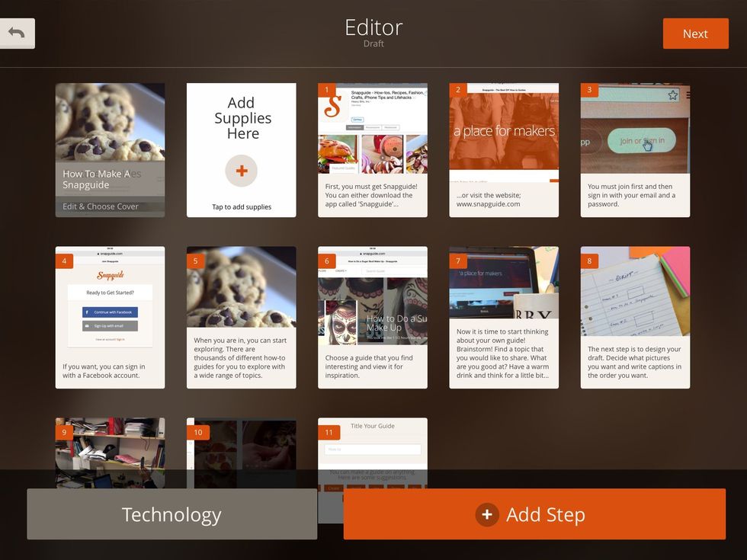
Task: Open step 6 card about choosing a guide
Action: 373,317
